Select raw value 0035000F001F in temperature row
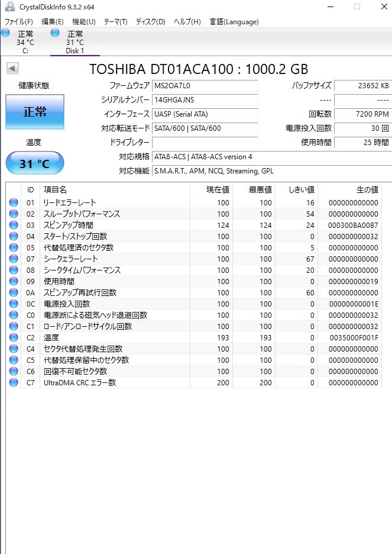 pyautogui.click(x=354, y=337)
